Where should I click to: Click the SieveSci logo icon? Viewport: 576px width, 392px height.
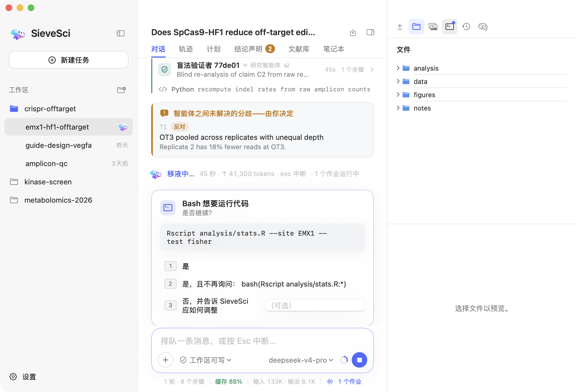tap(18, 33)
